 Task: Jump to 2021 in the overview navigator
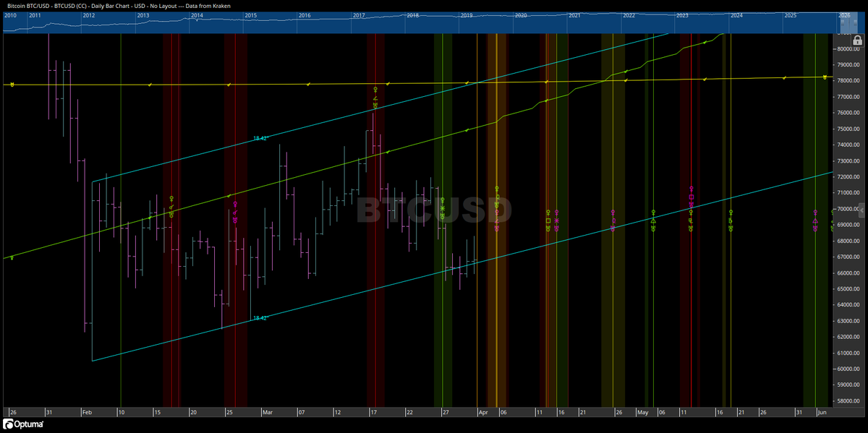point(574,14)
